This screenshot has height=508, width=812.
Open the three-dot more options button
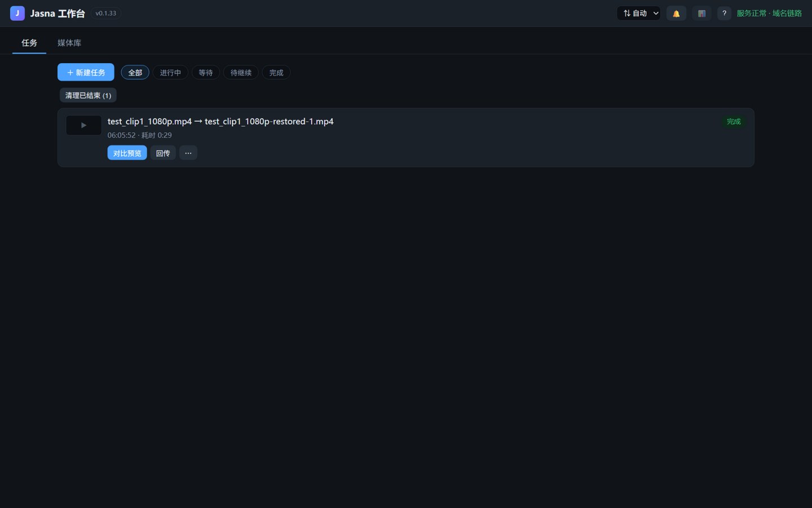pos(188,153)
